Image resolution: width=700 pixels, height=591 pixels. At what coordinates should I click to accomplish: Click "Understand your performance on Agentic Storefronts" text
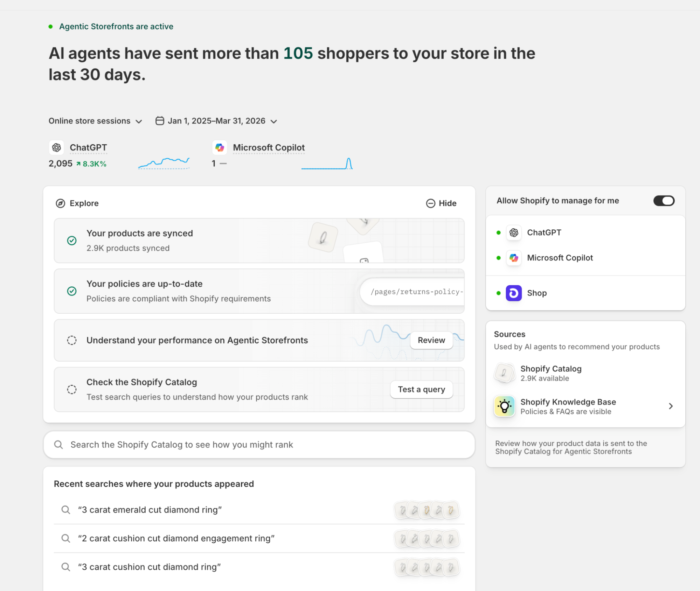click(197, 340)
